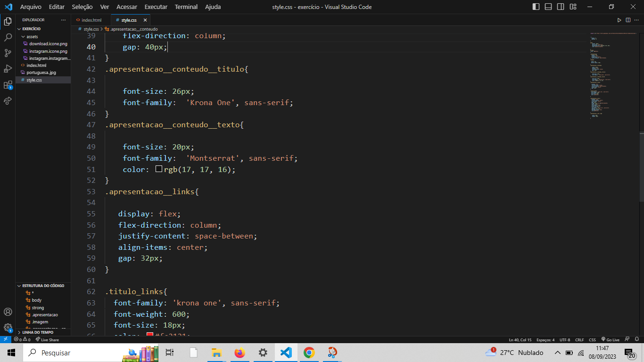
Task: Change CRLF end of line sequence
Action: point(579,339)
